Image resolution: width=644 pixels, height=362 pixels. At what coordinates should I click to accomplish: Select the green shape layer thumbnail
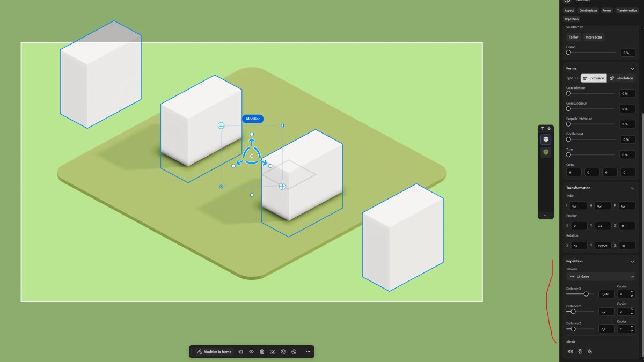pos(546,152)
